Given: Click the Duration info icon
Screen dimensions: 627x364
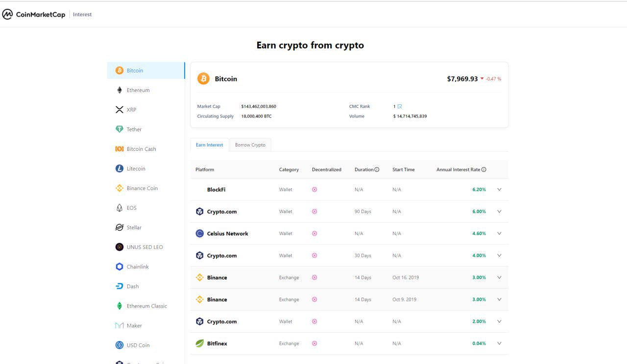Looking at the screenshot, I should point(377,170).
